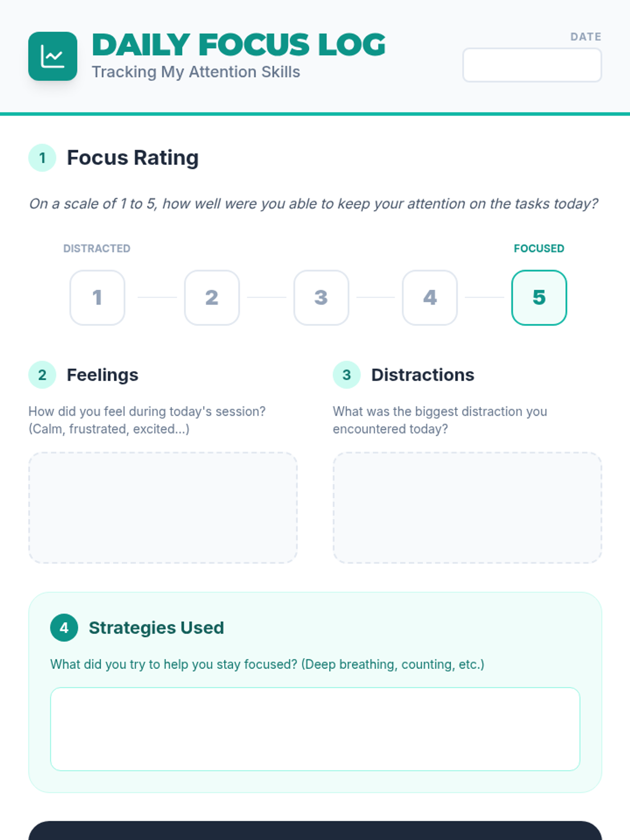The width and height of the screenshot is (630, 840).
Task: Click the Distractions text area
Action: [467, 508]
